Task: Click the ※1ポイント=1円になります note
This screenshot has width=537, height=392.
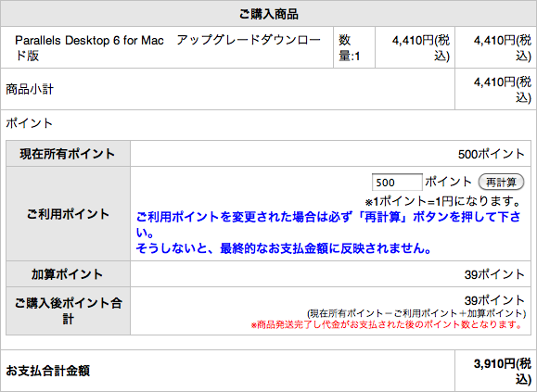Action: click(442, 201)
